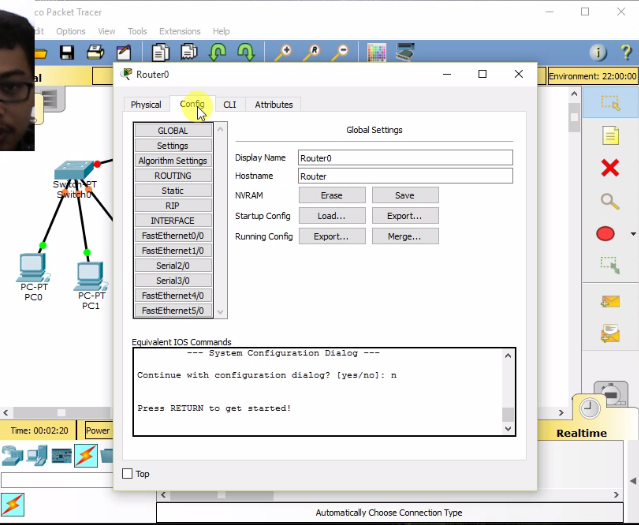
Task: Click the config list scrollbar down arrow
Action: tap(220, 312)
